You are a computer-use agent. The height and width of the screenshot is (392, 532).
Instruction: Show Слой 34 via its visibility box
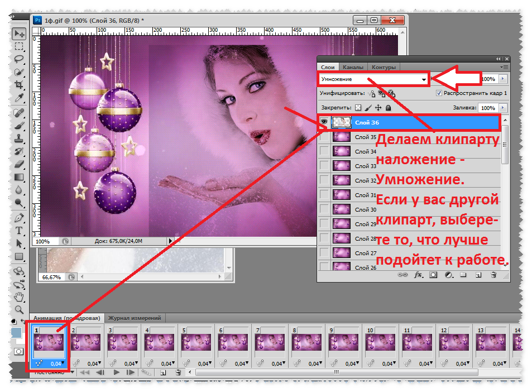[324, 151]
